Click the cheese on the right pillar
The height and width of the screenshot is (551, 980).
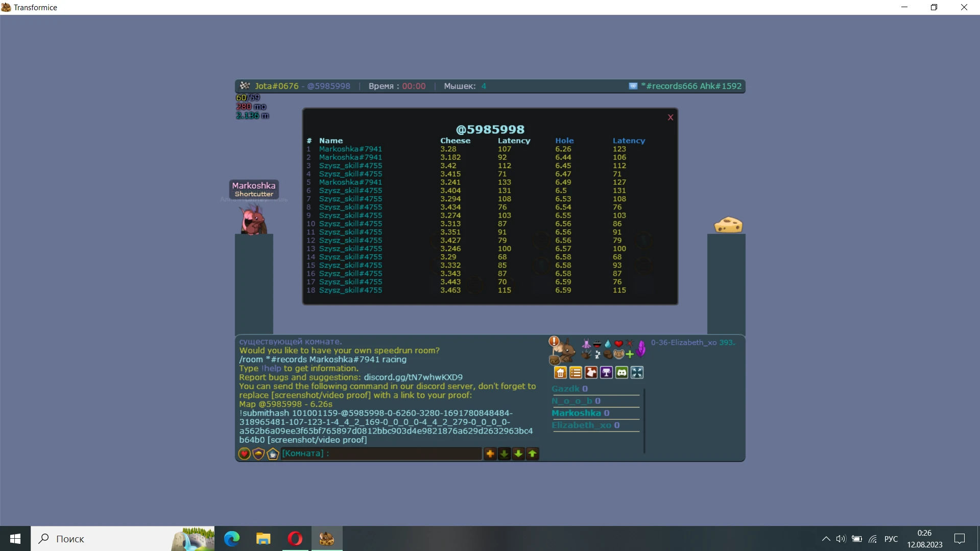[x=728, y=225]
